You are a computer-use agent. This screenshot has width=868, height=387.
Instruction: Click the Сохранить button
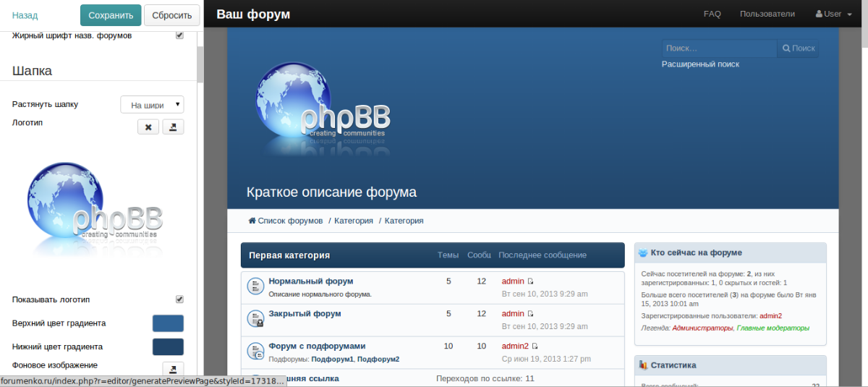tap(111, 15)
